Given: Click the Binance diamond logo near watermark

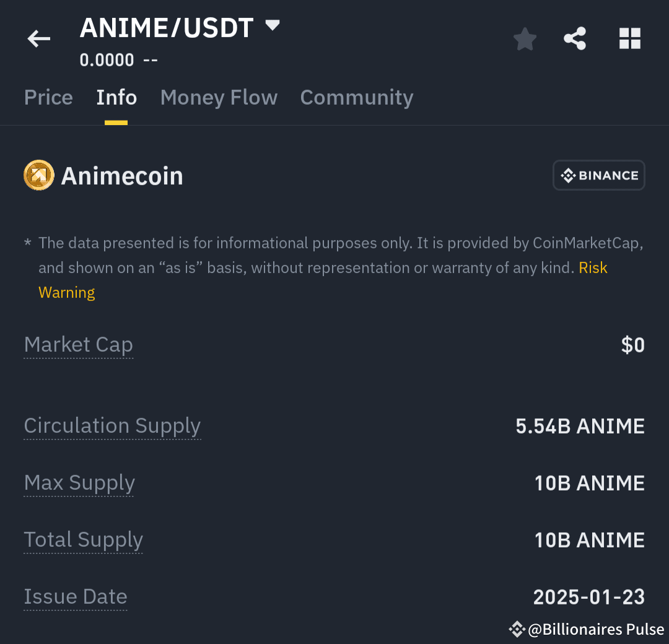Looking at the screenshot, I should pyautogui.click(x=516, y=629).
